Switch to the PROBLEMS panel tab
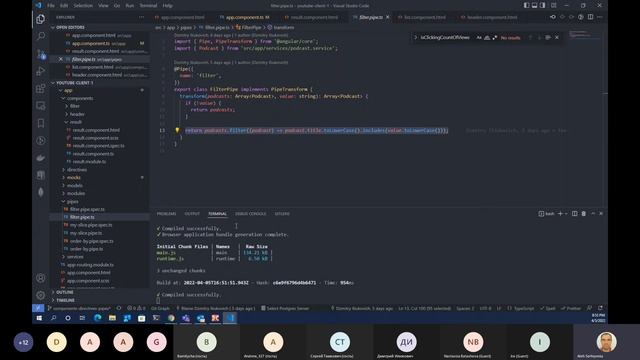Viewport: 640px width, 360px height. (167, 214)
